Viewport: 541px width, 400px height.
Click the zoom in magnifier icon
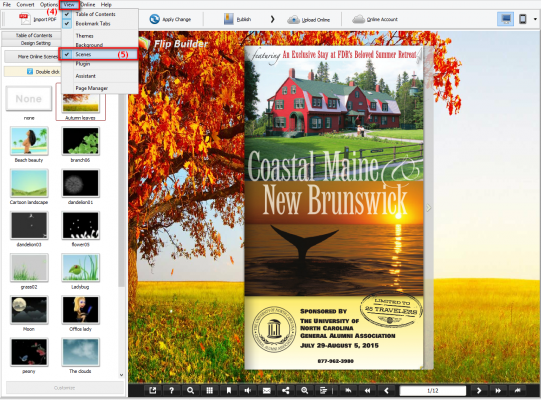[305, 390]
